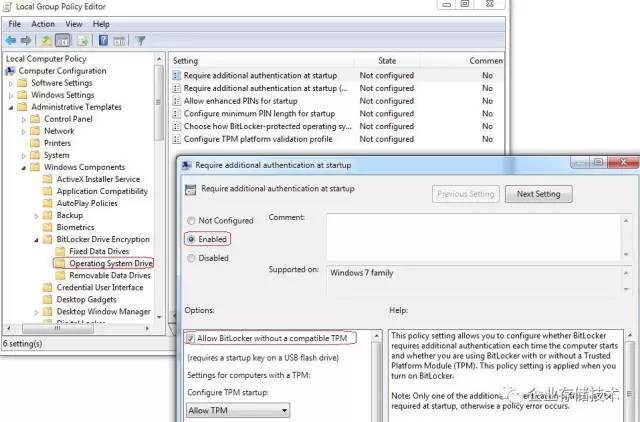Select the Operating System Drives tree item
Screen dimensions: 640x422
coord(111,263)
